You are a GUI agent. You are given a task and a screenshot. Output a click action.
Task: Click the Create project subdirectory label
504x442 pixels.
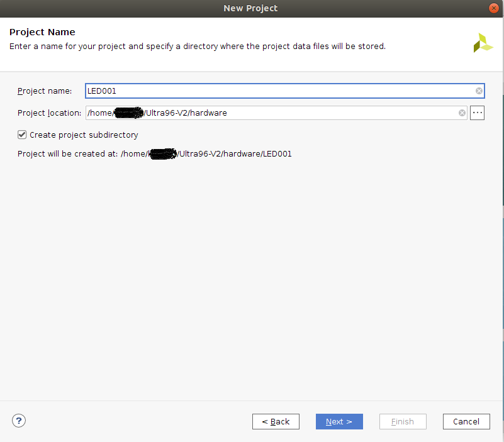pyautogui.click(x=84, y=135)
